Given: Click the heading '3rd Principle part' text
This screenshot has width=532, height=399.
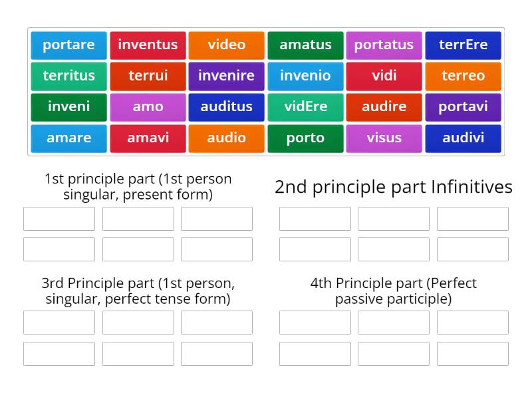Looking at the screenshot, I should coord(138,291).
